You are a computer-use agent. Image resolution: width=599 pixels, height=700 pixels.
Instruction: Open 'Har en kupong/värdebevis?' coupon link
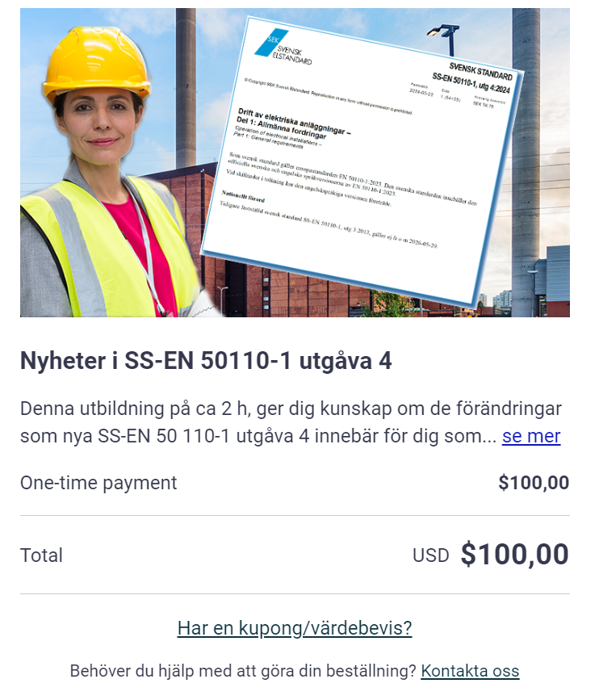pyautogui.click(x=295, y=627)
